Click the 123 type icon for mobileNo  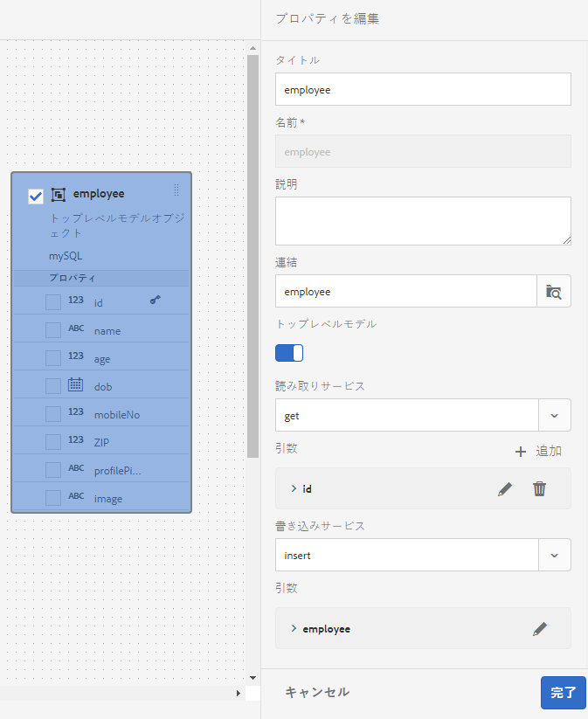pyautogui.click(x=76, y=411)
